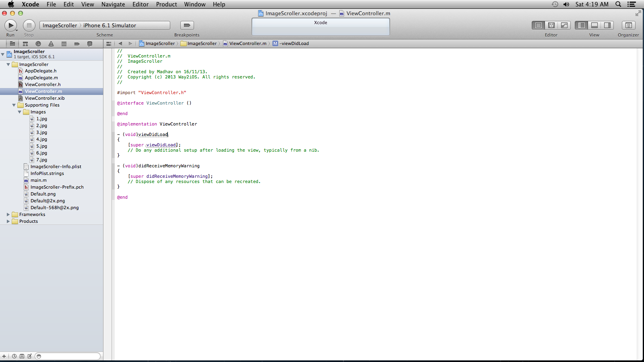Select 1.jpg in Images folder

pyautogui.click(x=41, y=119)
